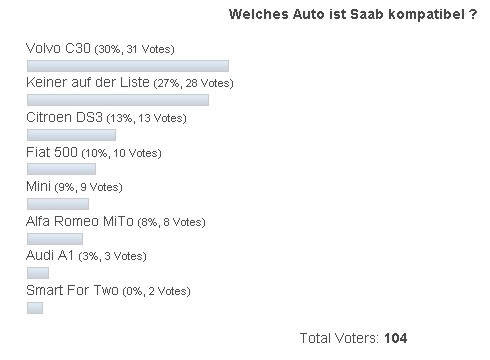The width and height of the screenshot is (490, 360).
Task: Select the Alfa Romeo MiTo label
Action: 80,221
